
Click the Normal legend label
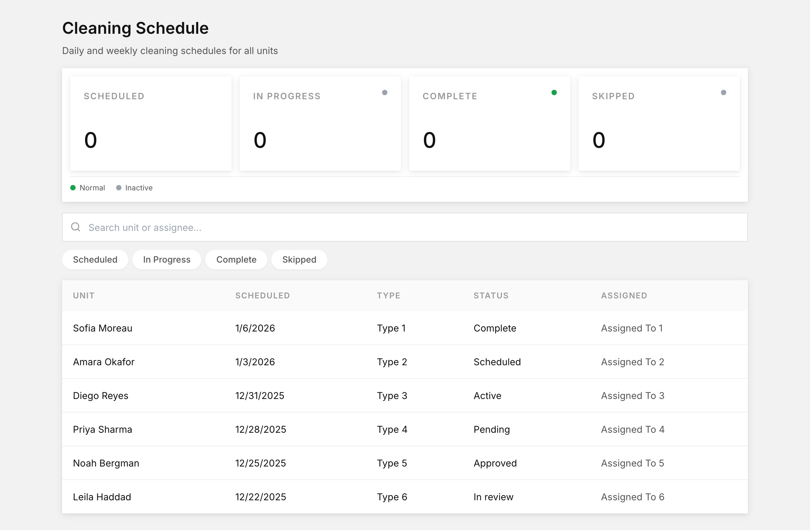92,188
